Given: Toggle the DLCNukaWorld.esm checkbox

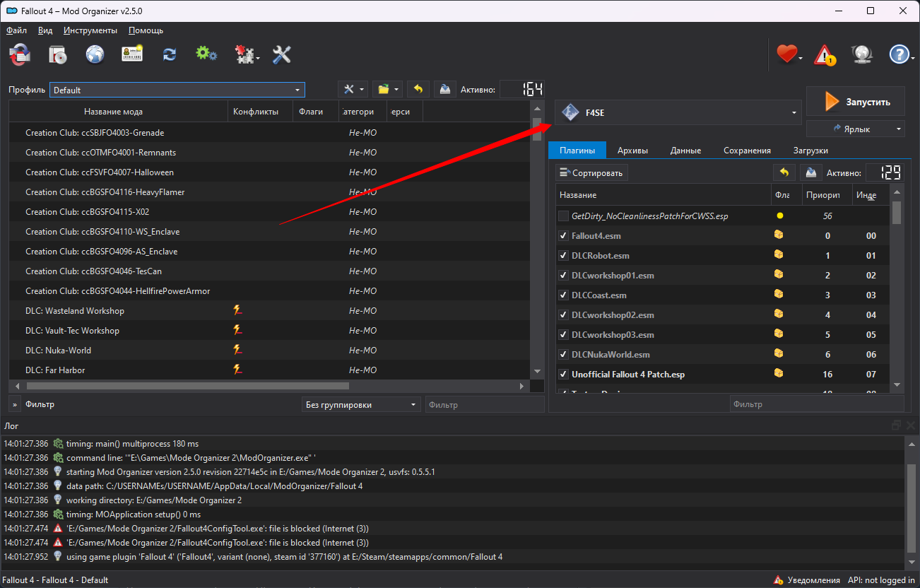Looking at the screenshot, I should coord(563,355).
